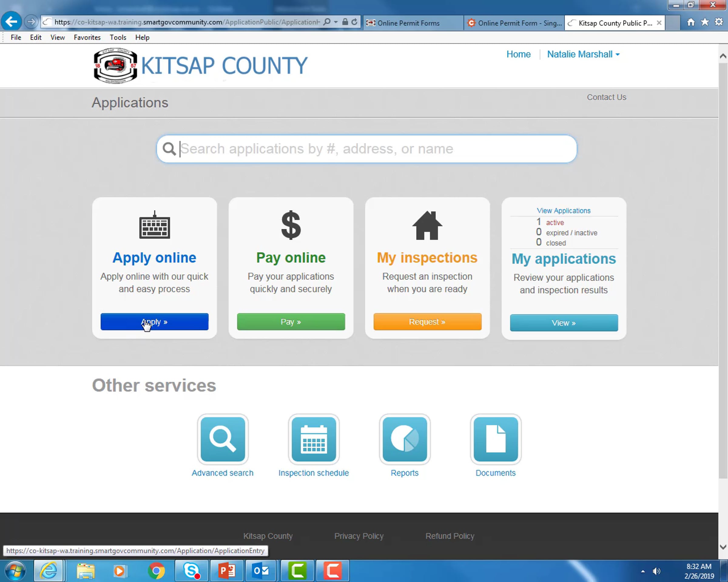Open the Inspection schedule calendar icon
This screenshot has width=728, height=582.
click(x=314, y=439)
